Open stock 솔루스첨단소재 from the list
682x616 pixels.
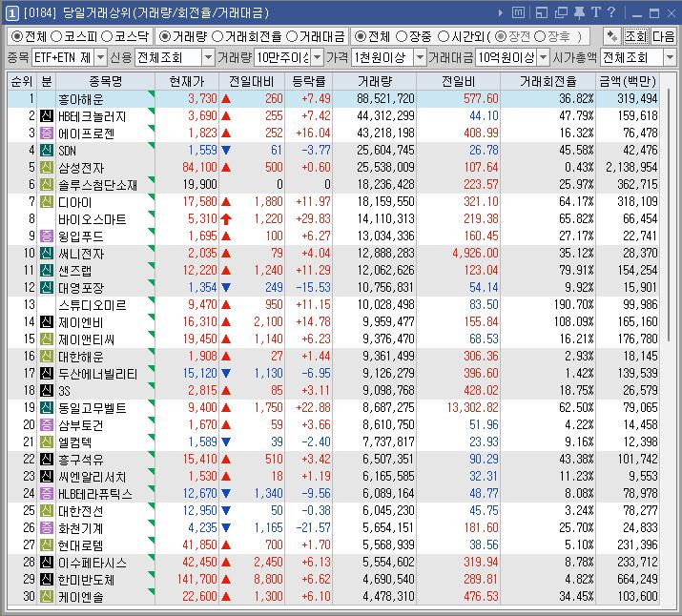coord(98,185)
